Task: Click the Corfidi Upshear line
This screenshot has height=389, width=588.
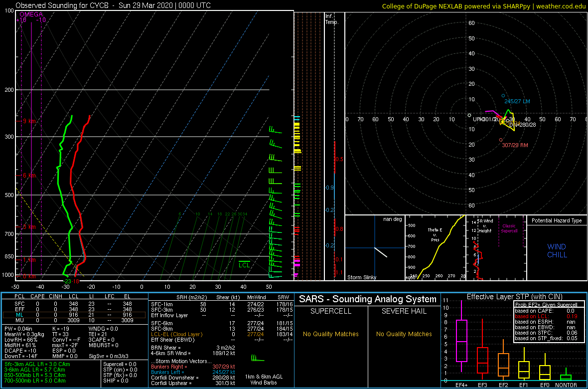Action: (193, 383)
